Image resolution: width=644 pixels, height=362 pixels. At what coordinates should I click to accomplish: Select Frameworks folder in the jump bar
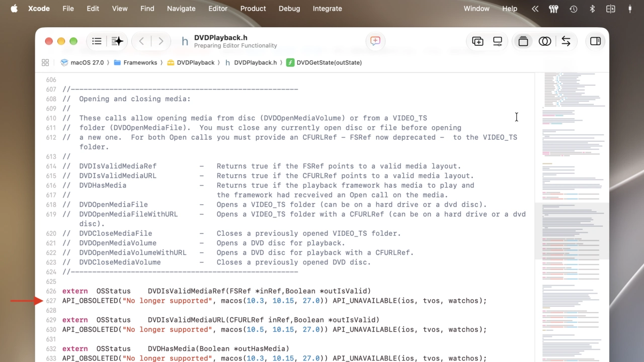pos(140,62)
